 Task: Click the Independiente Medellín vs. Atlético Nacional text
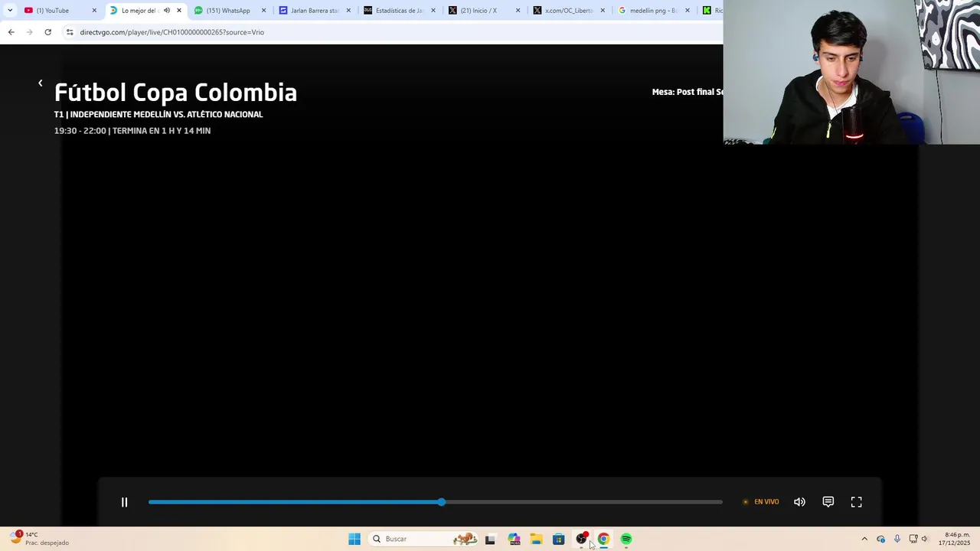tap(166, 114)
